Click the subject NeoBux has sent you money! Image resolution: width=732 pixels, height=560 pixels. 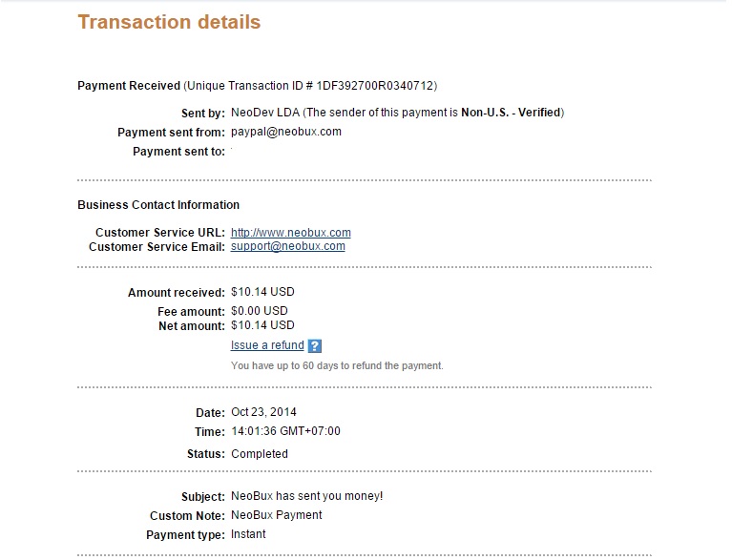307,496
